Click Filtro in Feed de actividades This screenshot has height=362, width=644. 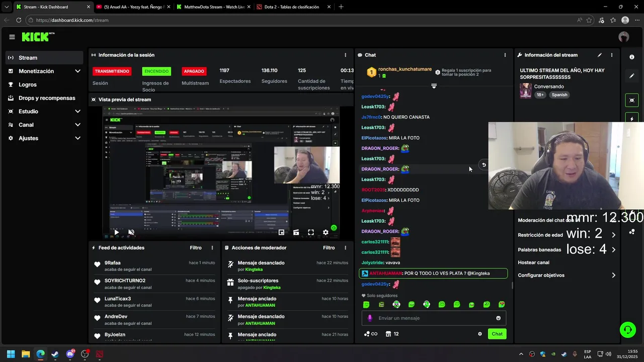(x=196, y=248)
